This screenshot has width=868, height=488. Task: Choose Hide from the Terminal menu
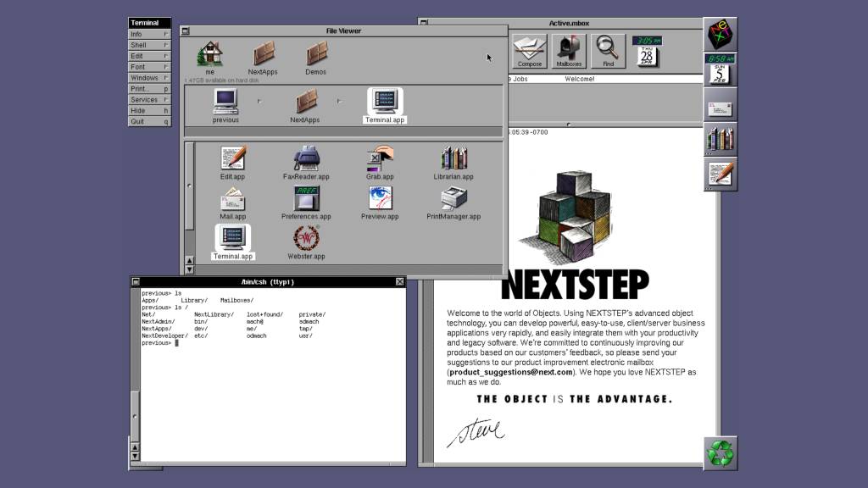pyautogui.click(x=149, y=111)
